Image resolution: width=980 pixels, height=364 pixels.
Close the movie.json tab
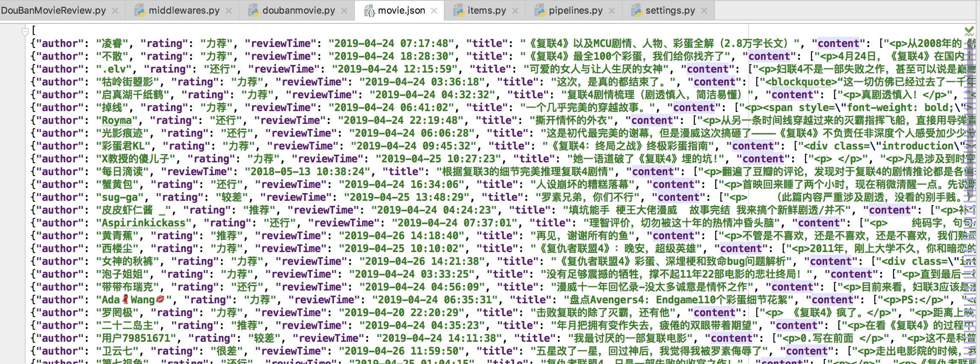tap(434, 11)
